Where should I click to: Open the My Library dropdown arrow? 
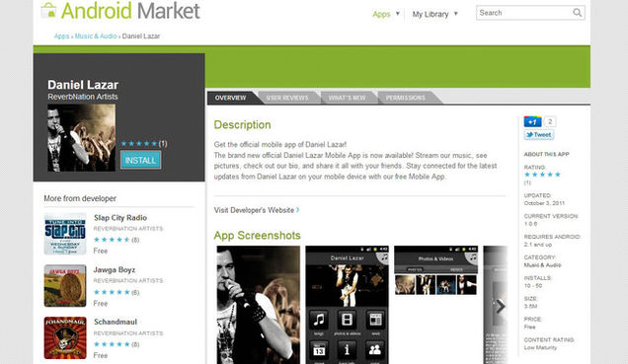click(x=456, y=14)
